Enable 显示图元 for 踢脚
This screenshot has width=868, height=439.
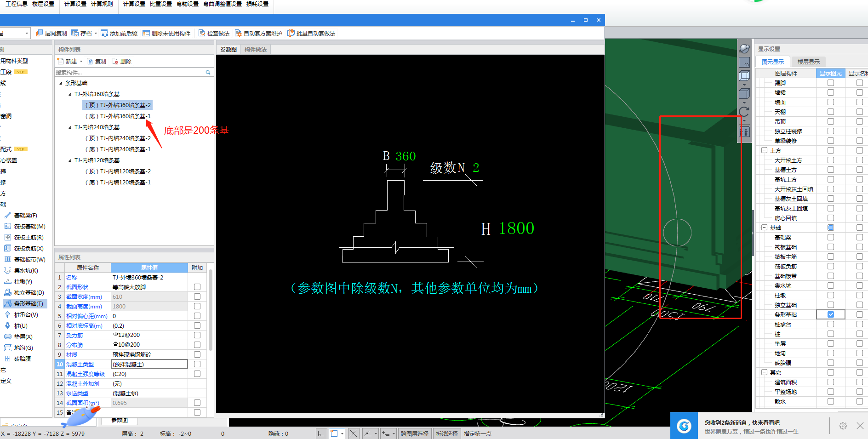(831, 83)
